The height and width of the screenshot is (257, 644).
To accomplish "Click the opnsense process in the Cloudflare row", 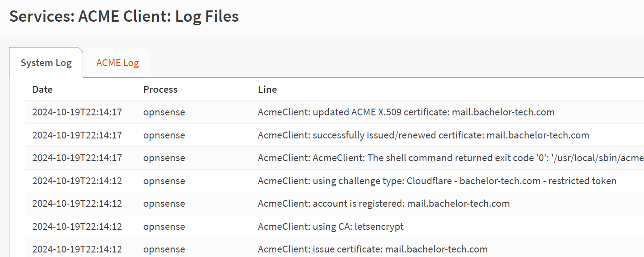I will pyautogui.click(x=164, y=181).
